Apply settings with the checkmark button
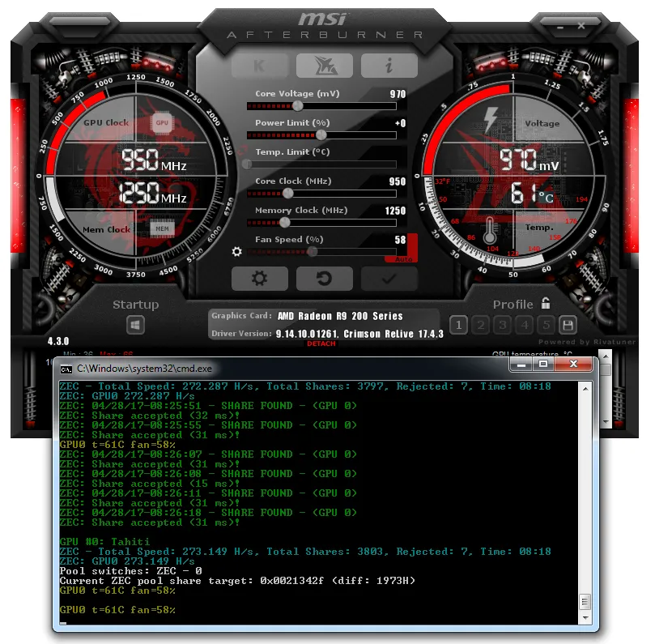Image resolution: width=655 pixels, height=644 pixels. pyautogui.click(x=389, y=279)
